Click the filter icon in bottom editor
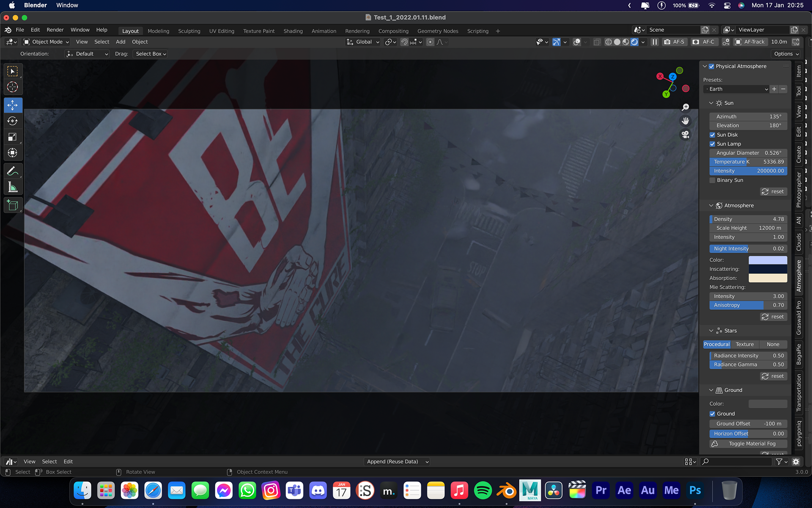The height and width of the screenshot is (508, 812). 781,461
